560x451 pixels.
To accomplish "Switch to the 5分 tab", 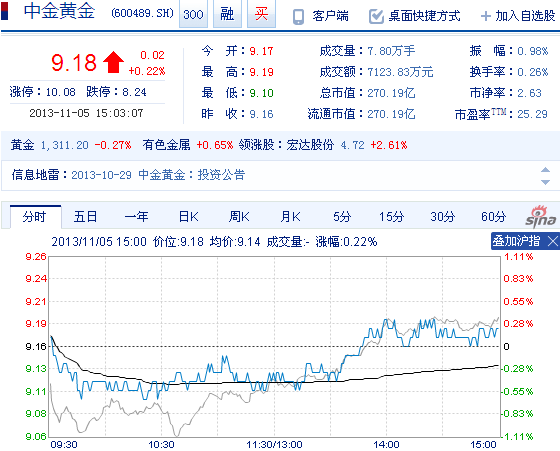I will pyautogui.click(x=342, y=217).
